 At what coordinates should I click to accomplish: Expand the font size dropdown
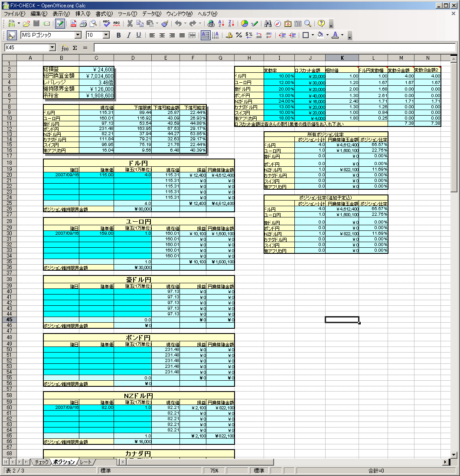pos(106,35)
